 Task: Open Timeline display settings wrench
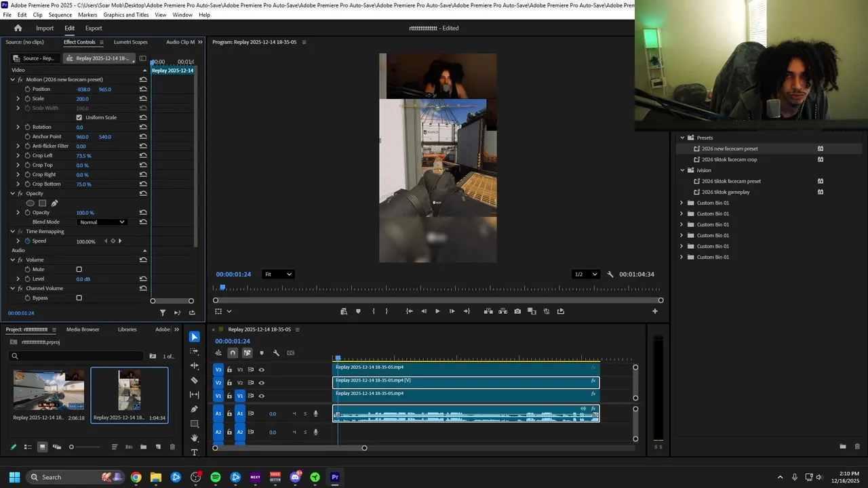click(x=276, y=353)
